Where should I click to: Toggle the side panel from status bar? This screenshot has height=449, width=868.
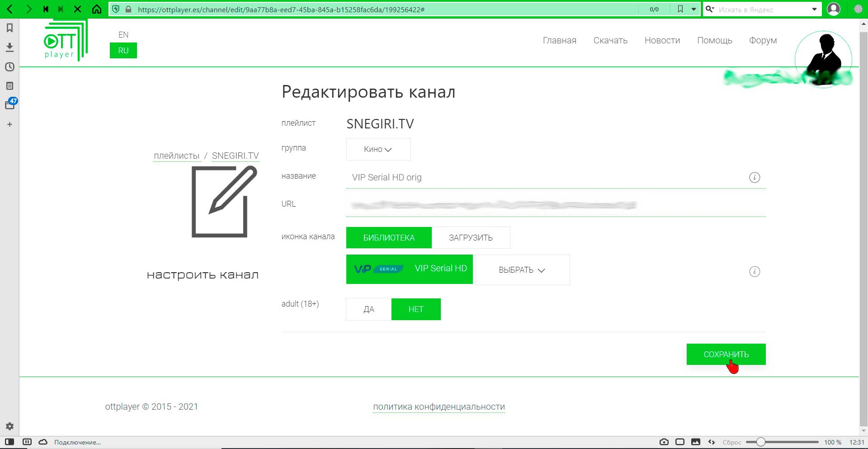pyautogui.click(x=9, y=442)
